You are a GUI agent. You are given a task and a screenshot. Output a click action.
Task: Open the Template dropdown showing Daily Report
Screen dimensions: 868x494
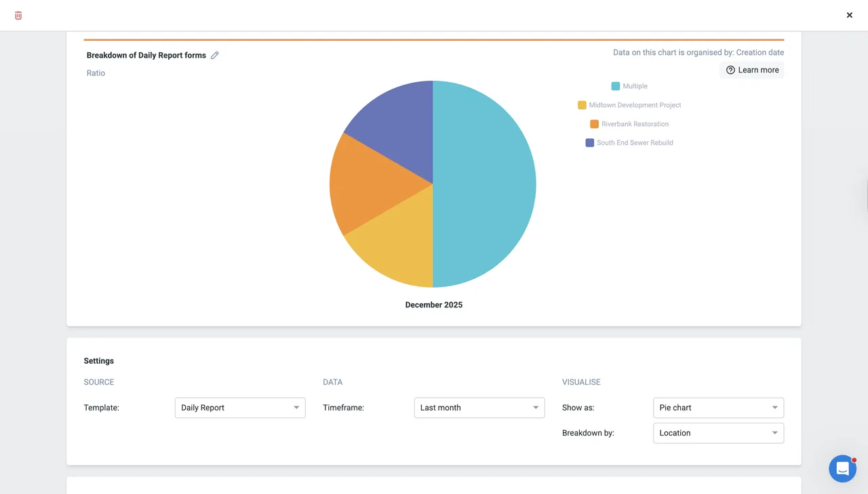(240, 408)
